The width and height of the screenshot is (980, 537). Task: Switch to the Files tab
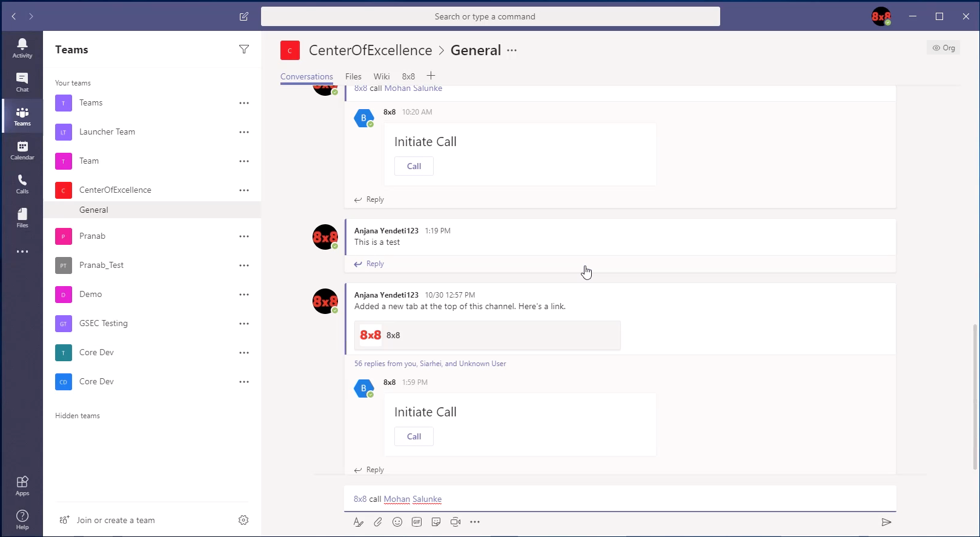pyautogui.click(x=353, y=76)
